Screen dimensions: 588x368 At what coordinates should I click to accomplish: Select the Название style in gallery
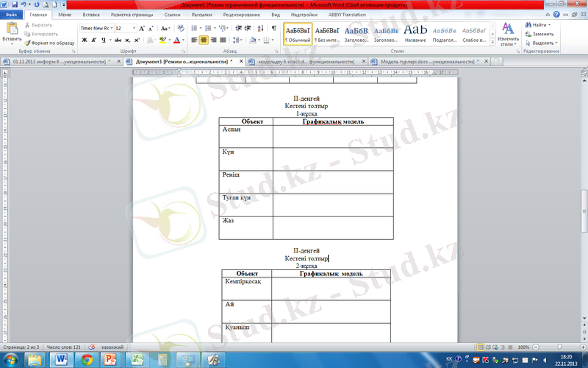[415, 34]
